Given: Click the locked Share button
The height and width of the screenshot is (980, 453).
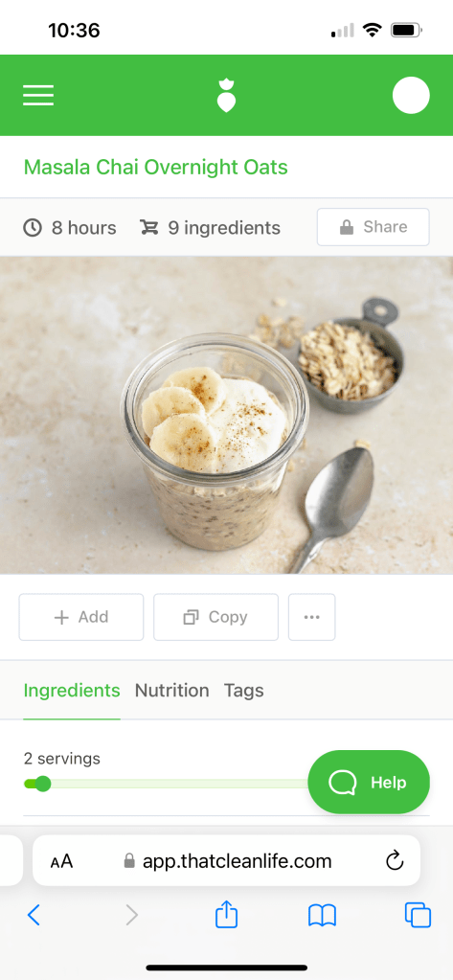Looking at the screenshot, I should point(373,227).
